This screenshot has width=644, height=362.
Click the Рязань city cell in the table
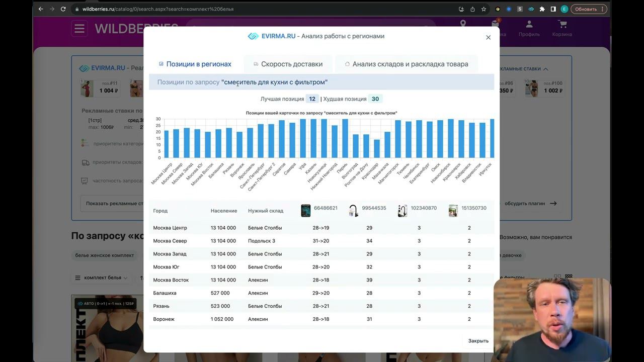162,306
